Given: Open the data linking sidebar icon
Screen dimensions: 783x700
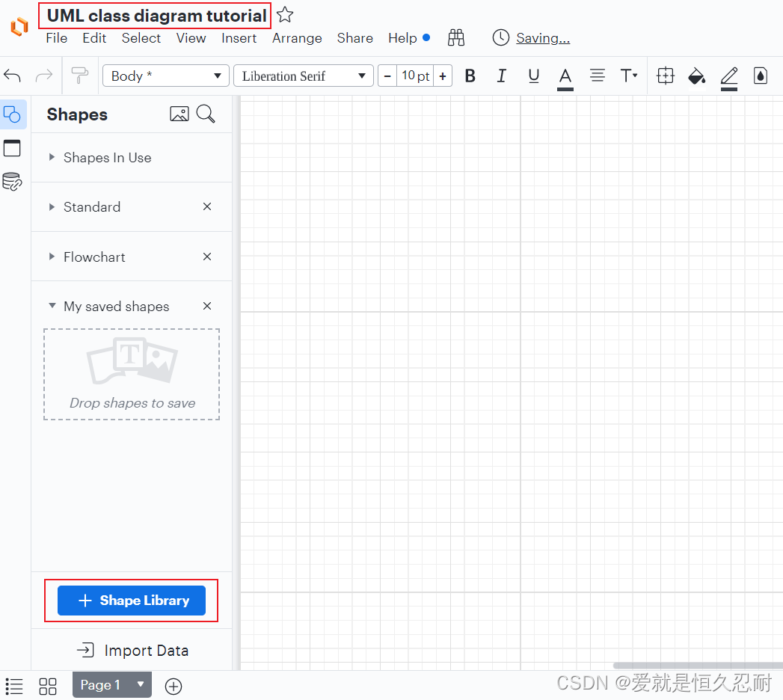Looking at the screenshot, I should click(x=12, y=182).
